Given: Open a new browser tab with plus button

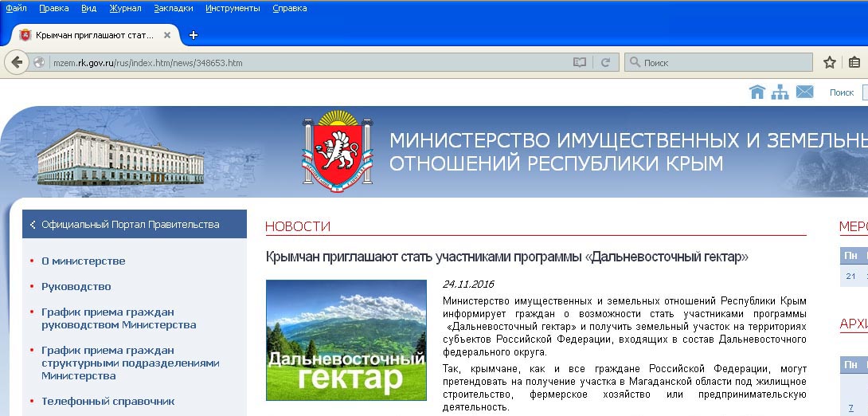Looking at the screenshot, I should click(194, 35).
